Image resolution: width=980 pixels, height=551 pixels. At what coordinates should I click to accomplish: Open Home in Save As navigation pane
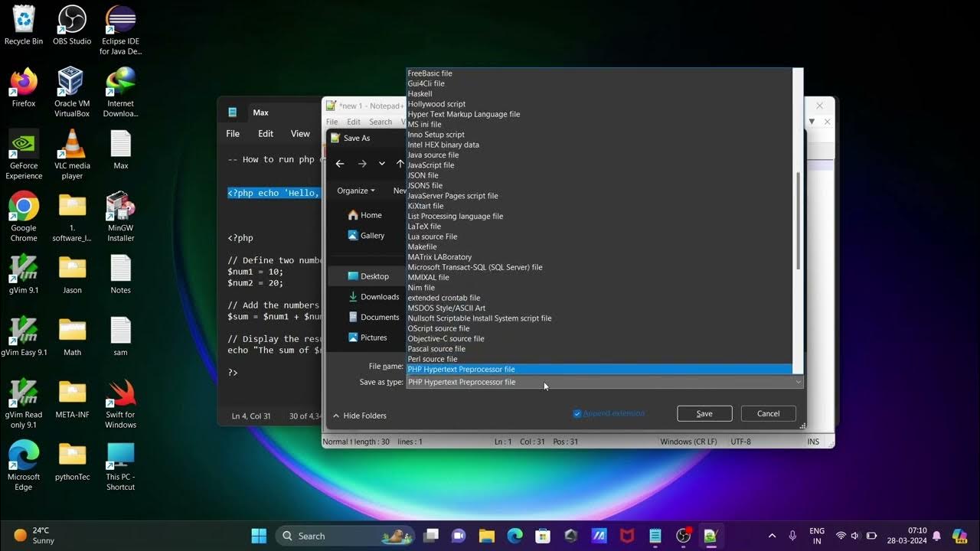(x=364, y=215)
